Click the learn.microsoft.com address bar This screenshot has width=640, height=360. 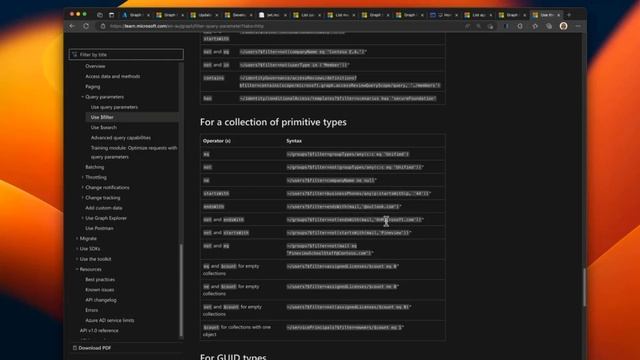point(282,26)
